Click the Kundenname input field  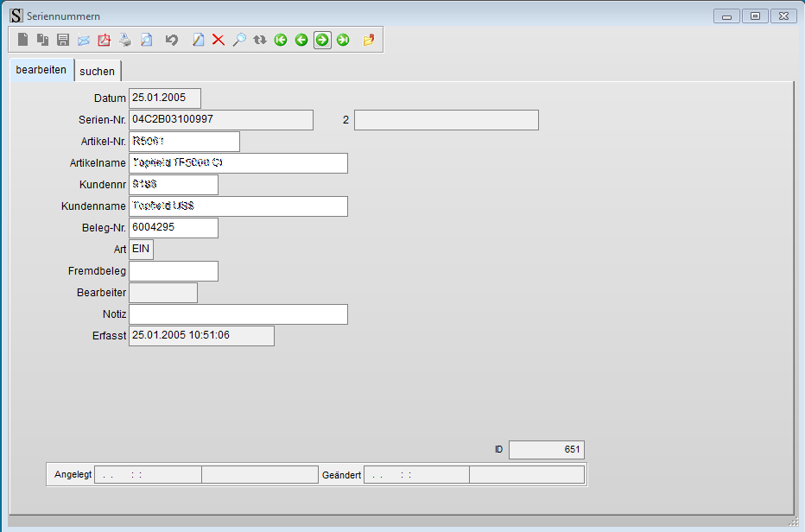tap(238, 206)
